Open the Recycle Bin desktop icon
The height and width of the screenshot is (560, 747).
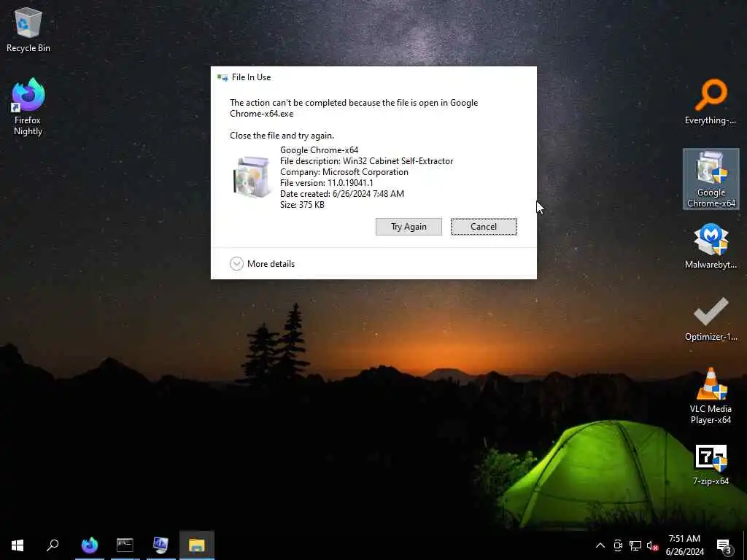(28, 29)
